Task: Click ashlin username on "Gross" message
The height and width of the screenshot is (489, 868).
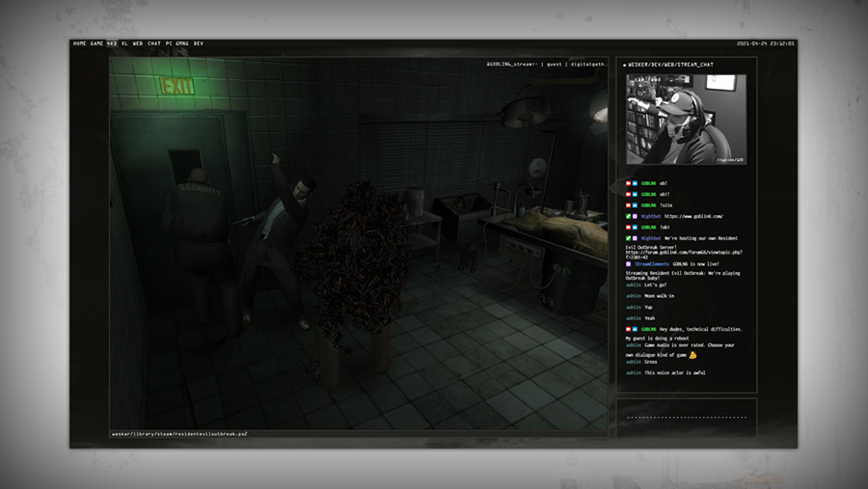Action: (634, 362)
